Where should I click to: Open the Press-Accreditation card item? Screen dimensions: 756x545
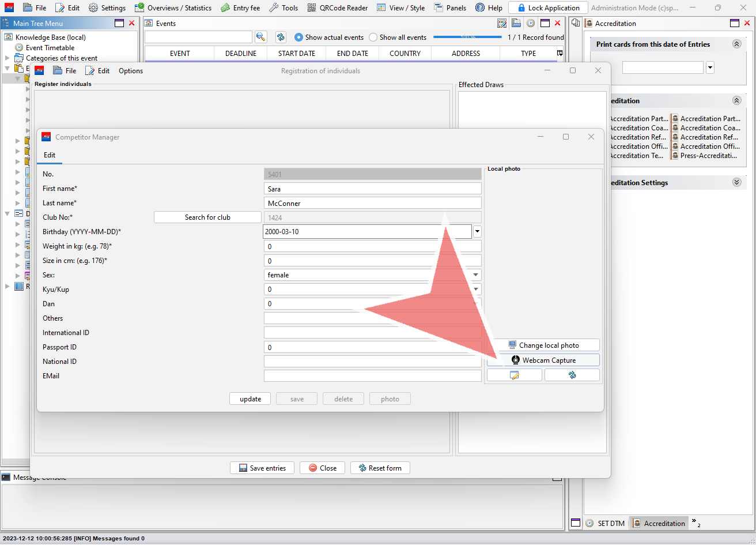[x=708, y=156]
